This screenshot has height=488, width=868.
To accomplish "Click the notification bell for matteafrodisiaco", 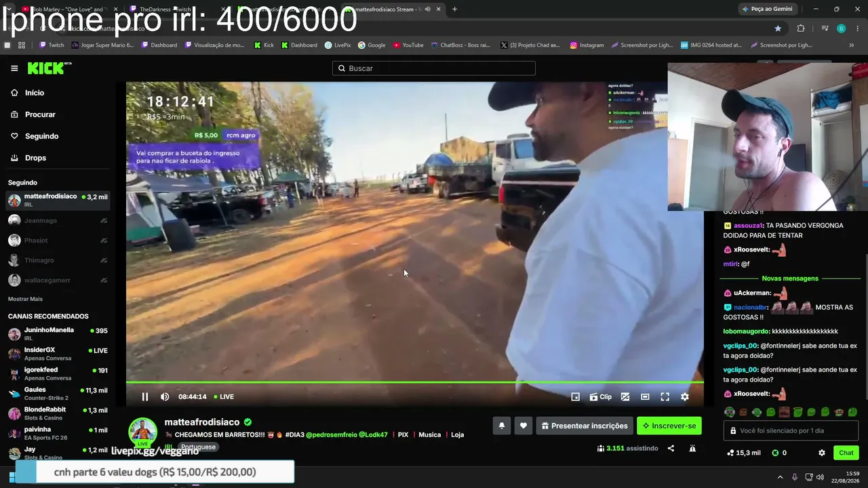I will 502,426.
